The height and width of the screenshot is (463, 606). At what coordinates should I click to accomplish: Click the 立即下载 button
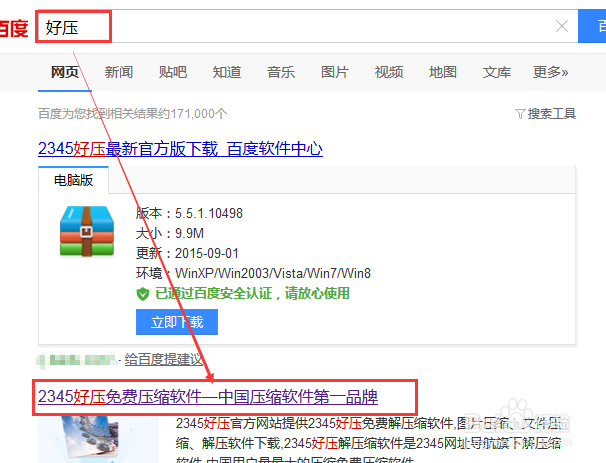177,322
